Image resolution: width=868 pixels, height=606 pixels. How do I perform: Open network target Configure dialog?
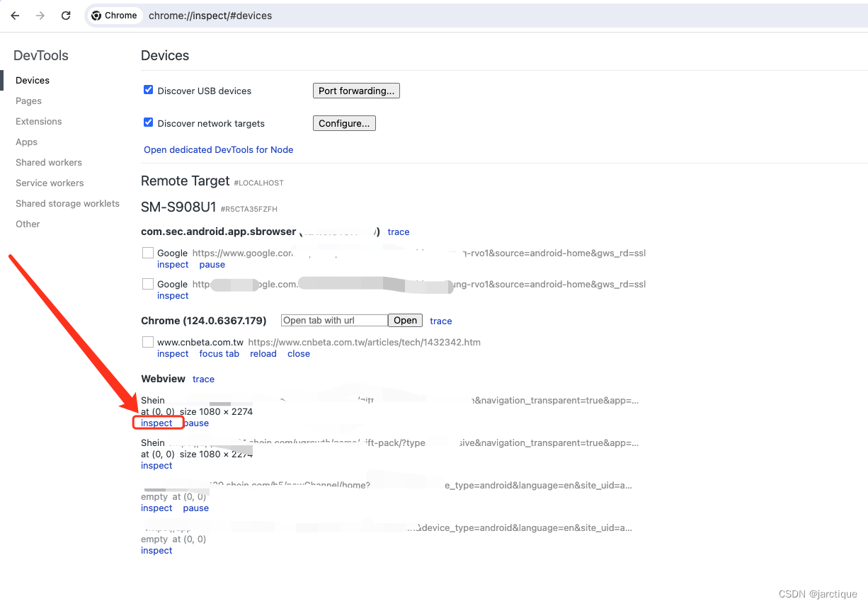point(344,122)
